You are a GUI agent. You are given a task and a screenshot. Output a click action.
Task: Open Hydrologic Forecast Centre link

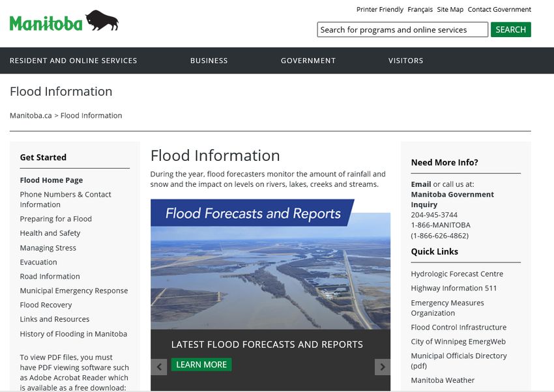pyautogui.click(x=457, y=273)
